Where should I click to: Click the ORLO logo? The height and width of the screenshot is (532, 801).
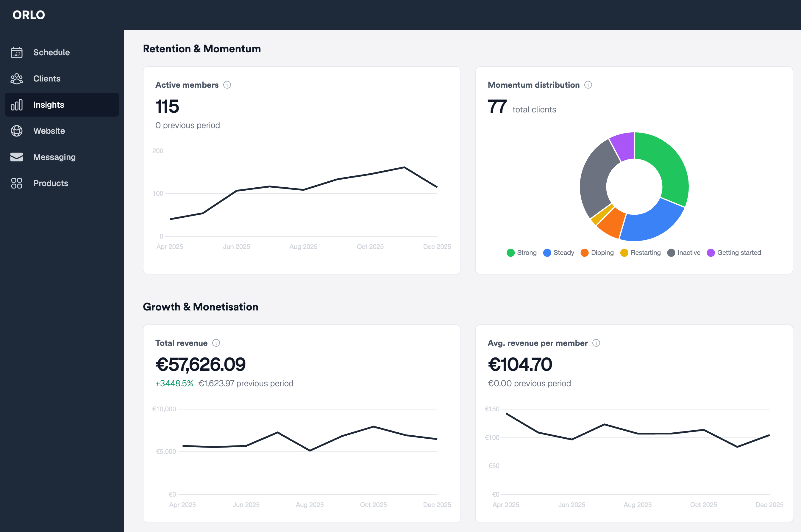pos(29,15)
